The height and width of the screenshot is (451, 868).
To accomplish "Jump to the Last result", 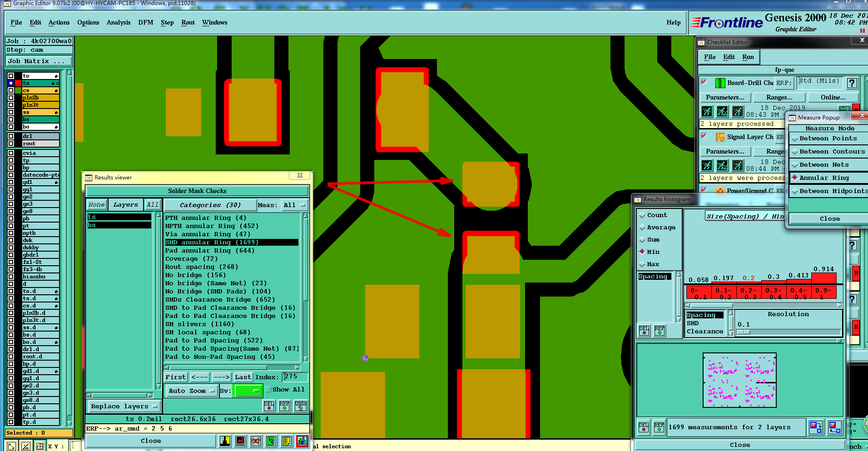I will tap(243, 377).
